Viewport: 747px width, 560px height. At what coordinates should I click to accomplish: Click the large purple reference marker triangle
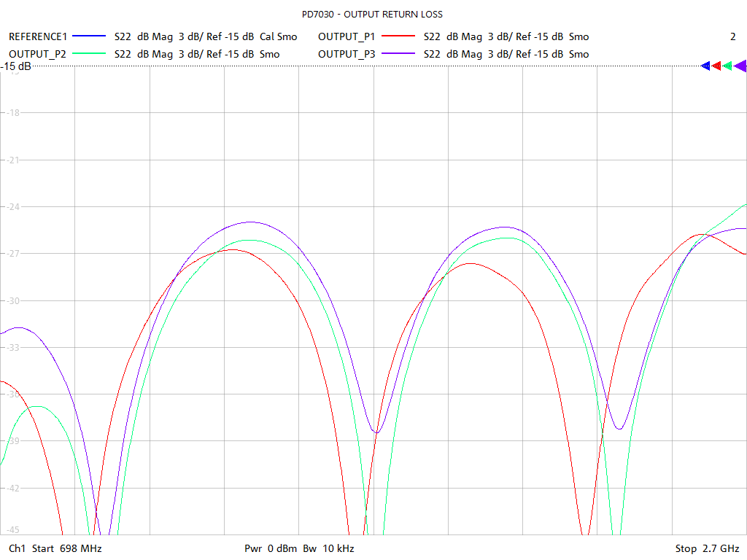click(740, 66)
